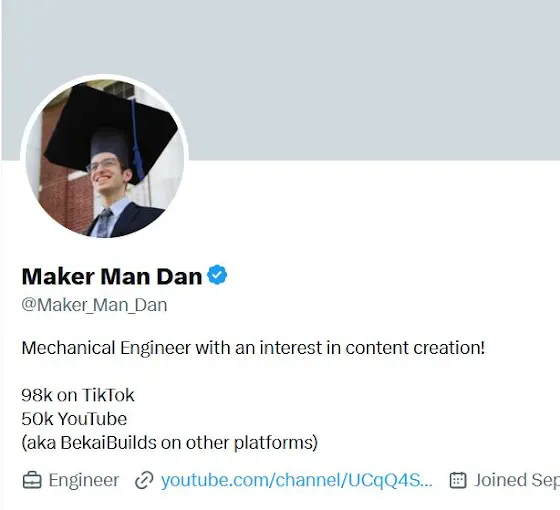The height and width of the screenshot is (510, 560).
Task: Click the blue verified checkmark badge
Action: 217,275
